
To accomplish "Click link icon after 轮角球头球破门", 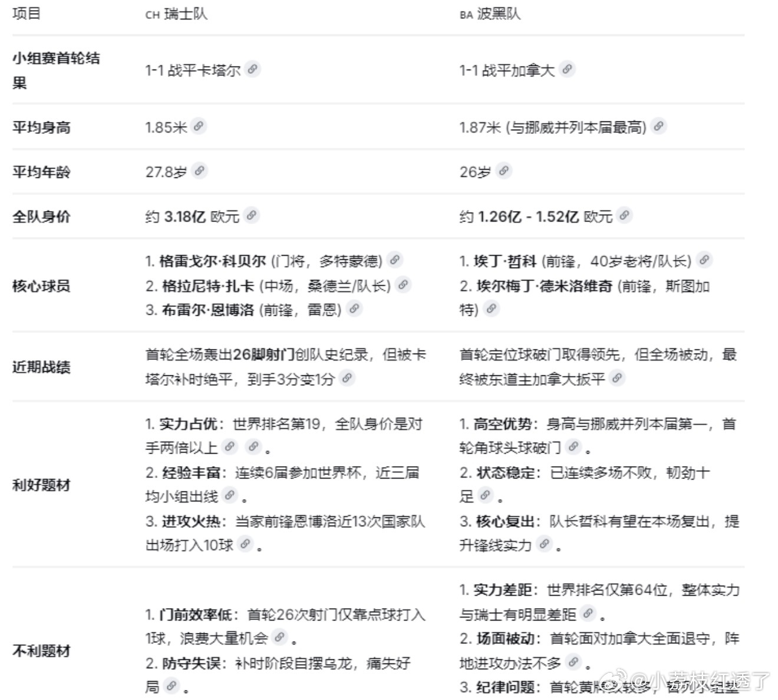I will coord(573,447).
